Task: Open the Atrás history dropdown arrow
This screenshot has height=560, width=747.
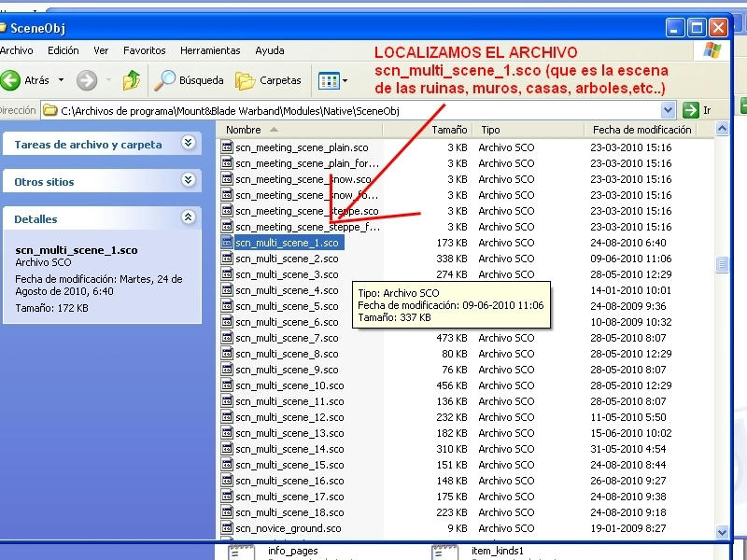Action: click(x=62, y=80)
